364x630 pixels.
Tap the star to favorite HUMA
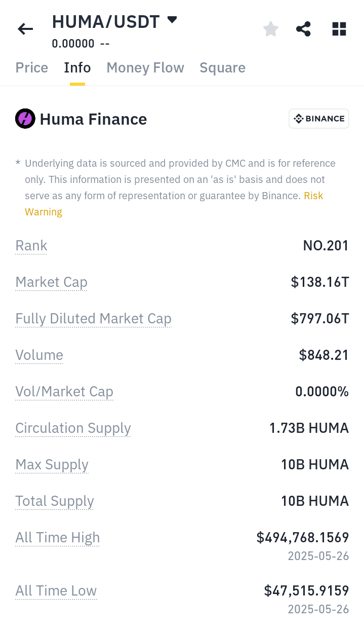click(x=270, y=29)
